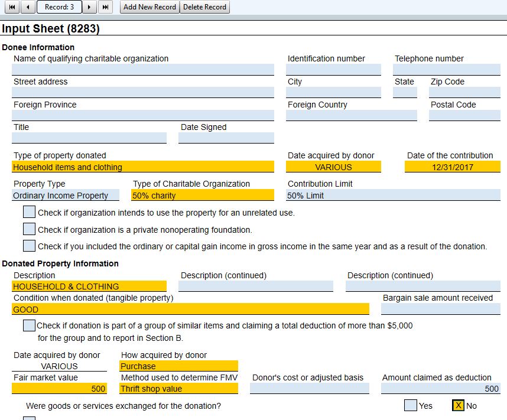Go to the first record

click(12, 6)
